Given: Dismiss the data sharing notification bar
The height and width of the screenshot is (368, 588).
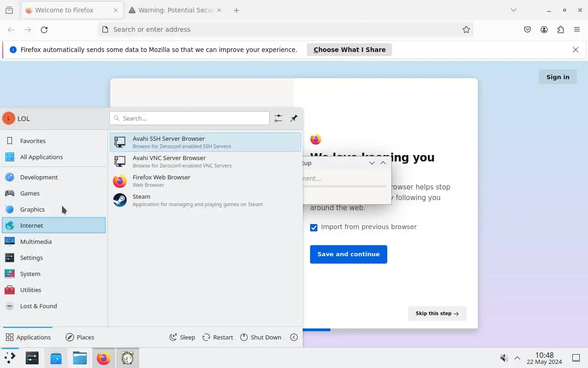Looking at the screenshot, I should coord(576,50).
